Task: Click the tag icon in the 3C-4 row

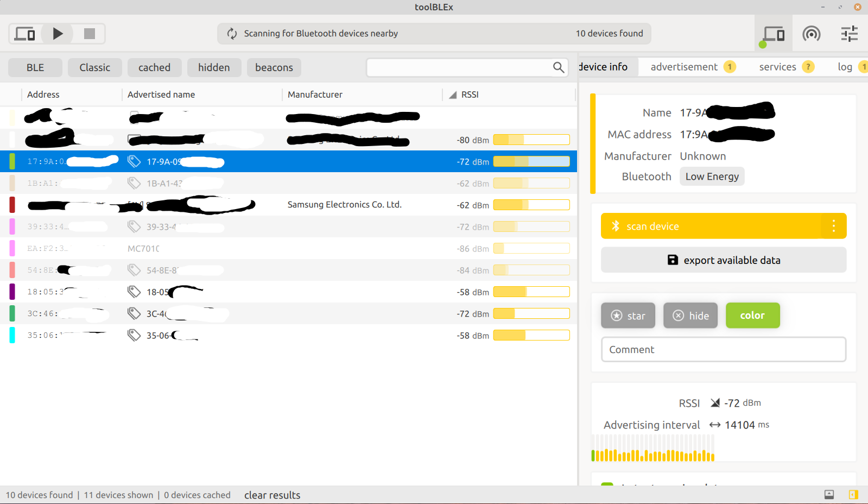Action: pyautogui.click(x=134, y=313)
